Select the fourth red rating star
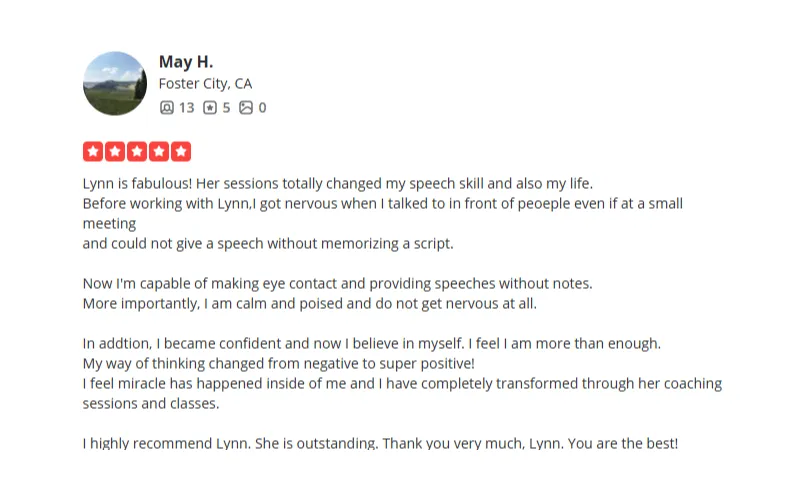The image size is (800, 500). [x=159, y=152]
